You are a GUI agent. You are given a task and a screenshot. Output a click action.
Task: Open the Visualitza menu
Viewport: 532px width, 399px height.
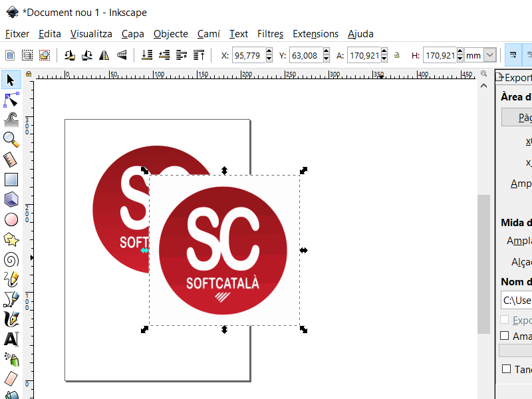coord(91,34)
